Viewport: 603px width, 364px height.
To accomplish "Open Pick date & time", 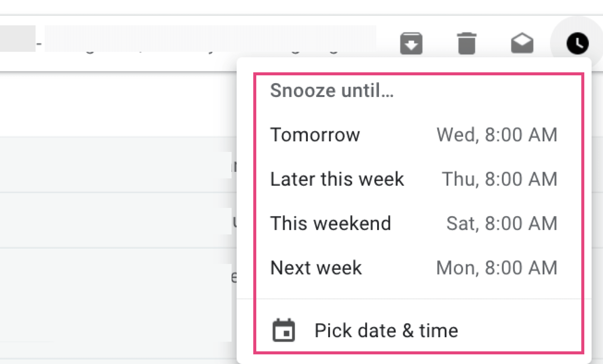I will [x=386, y=330].
